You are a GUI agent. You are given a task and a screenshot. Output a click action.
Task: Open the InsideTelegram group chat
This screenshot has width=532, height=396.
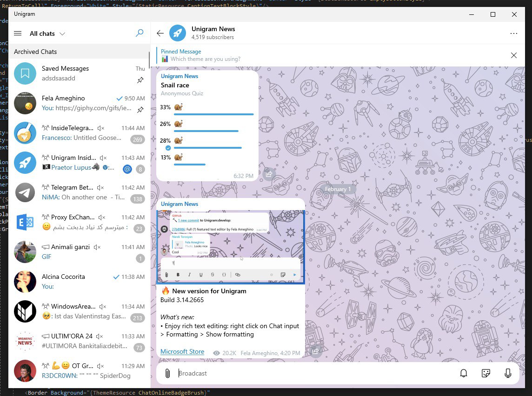[79, 133]
